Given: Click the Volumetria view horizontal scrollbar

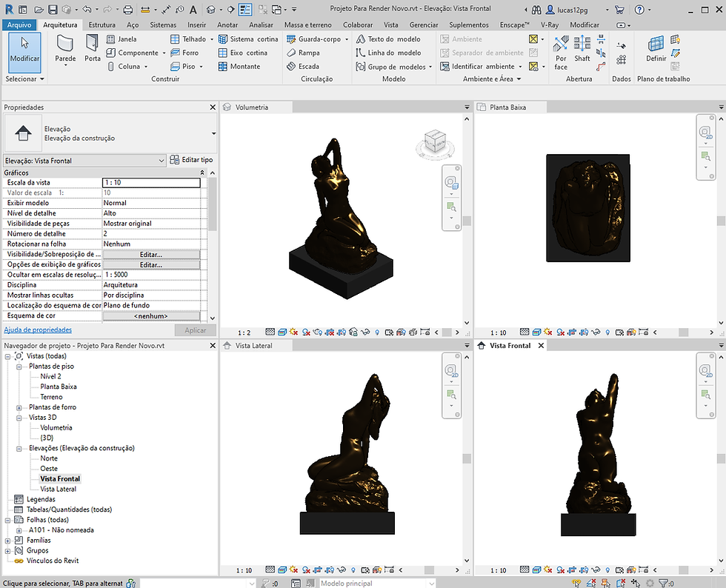Looking at the screenshot, I should coord(447,332).
